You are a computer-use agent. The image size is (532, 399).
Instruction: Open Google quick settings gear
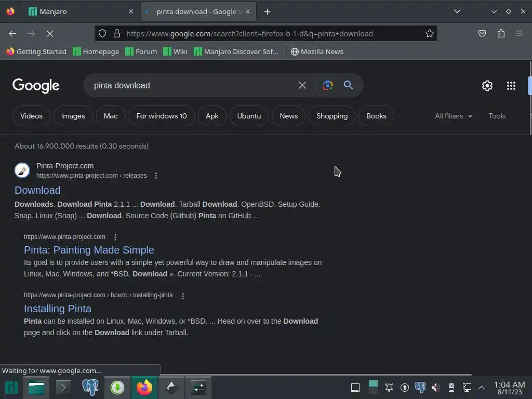click(x=487, y=86)
